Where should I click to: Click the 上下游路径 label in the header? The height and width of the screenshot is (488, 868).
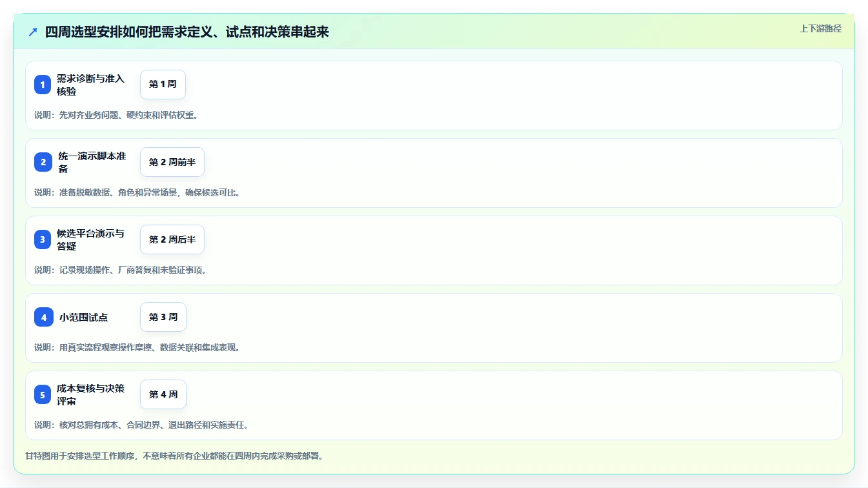[820, 28]
